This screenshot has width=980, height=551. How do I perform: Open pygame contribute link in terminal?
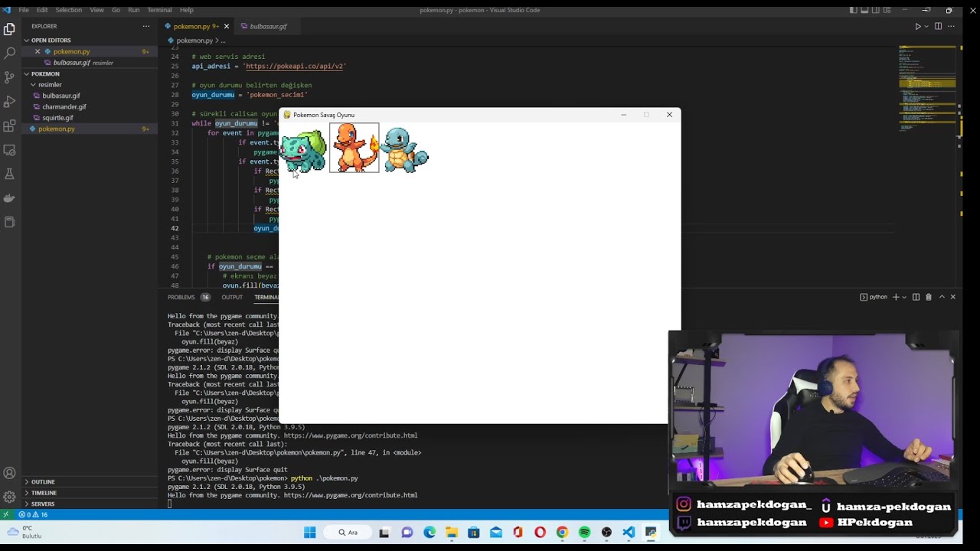click(x=351, y=495)
